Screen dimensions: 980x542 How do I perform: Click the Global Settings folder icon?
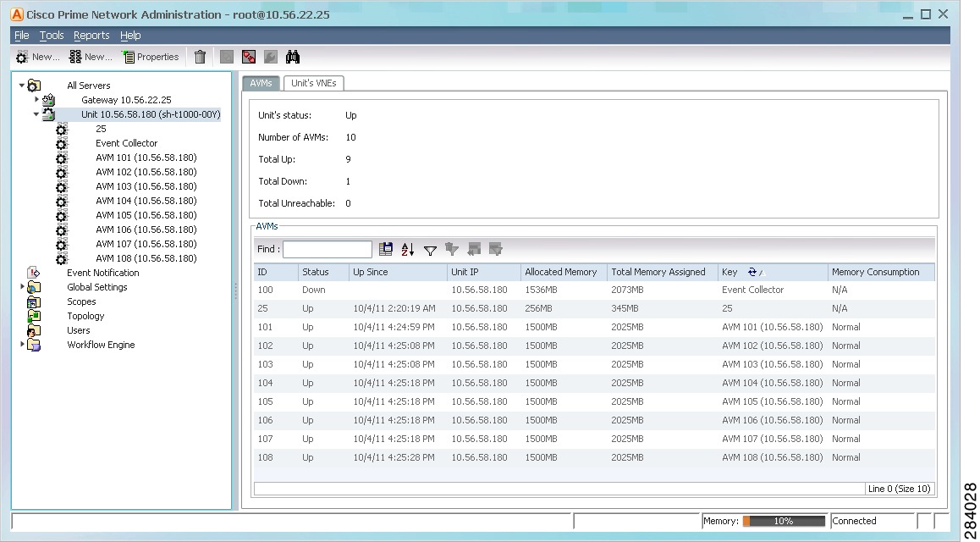[x=35, y=288]
